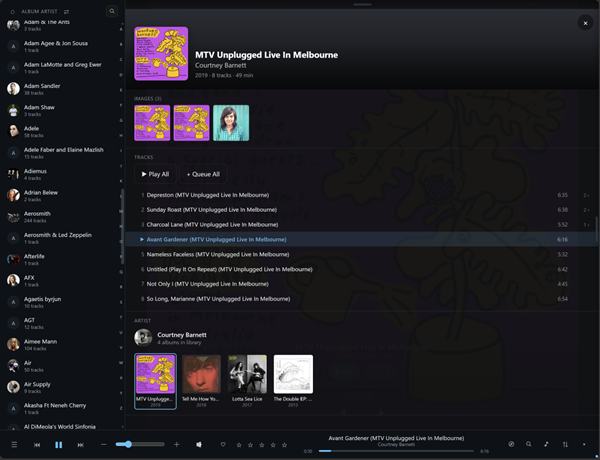The height and width of the screenshot is (460, 600).
Task: Select Aerosmith & Led Zeppelin entry
Action: (61, 238)
